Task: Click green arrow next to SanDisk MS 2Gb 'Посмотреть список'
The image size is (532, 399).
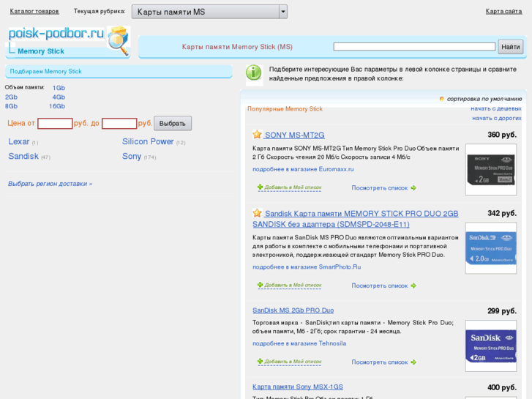Action: click(x=413, y=362)
